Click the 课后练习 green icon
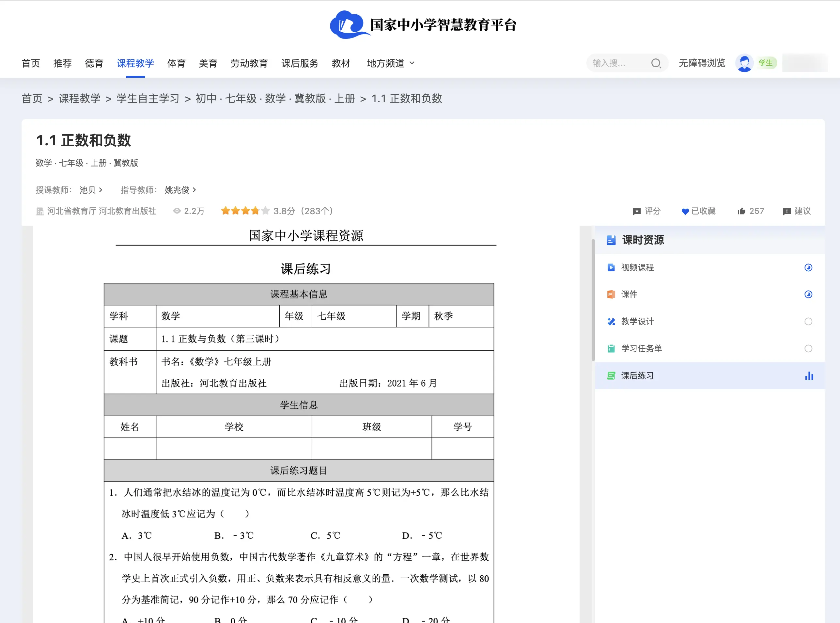 (x=611, y=375)
